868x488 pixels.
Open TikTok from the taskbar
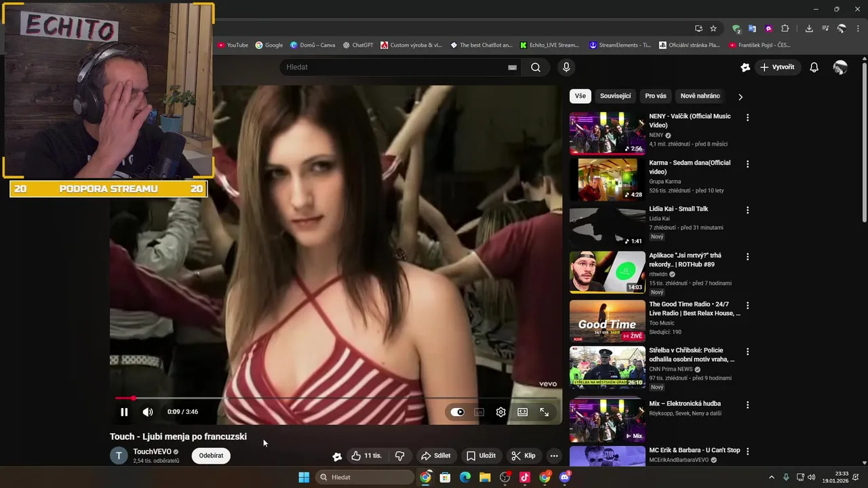(524, 477)
